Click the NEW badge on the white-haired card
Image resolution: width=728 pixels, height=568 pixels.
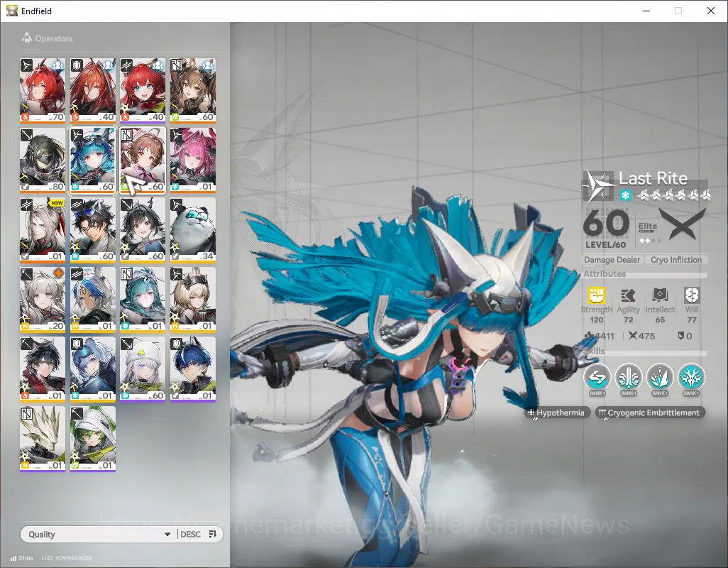(57, 204)
